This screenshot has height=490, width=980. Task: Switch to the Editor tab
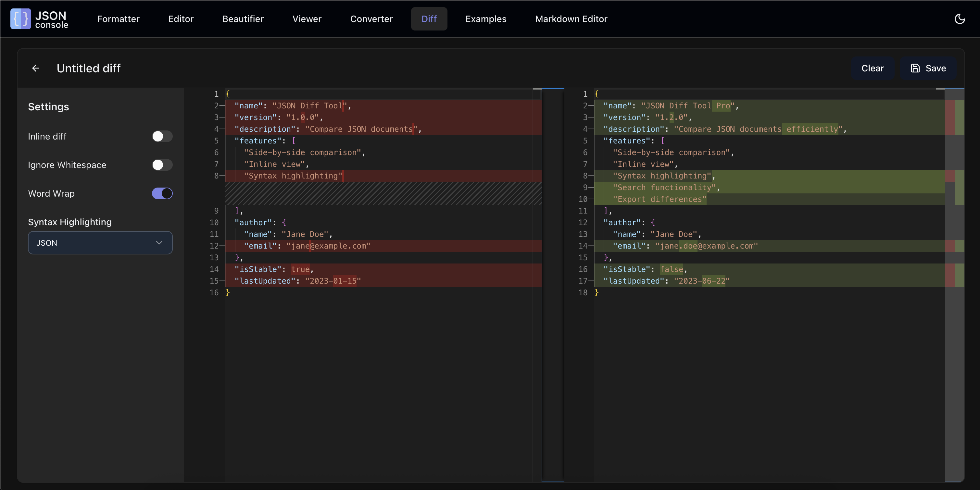(181, 18)
